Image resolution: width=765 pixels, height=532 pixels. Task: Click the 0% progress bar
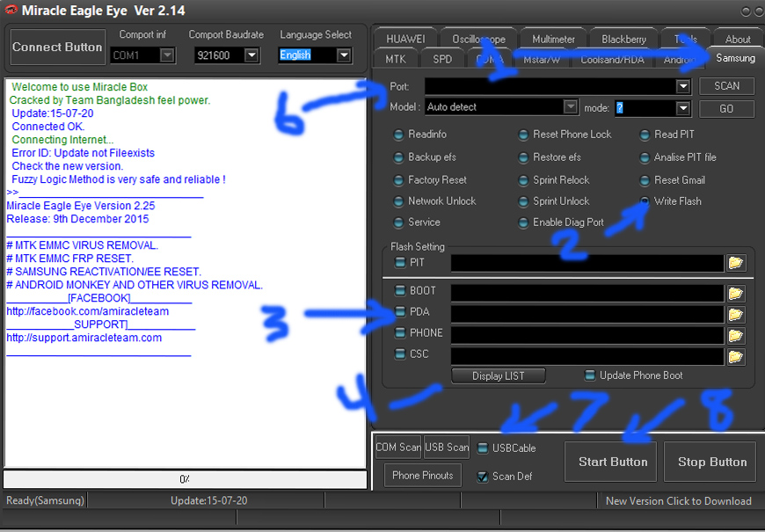185,479
